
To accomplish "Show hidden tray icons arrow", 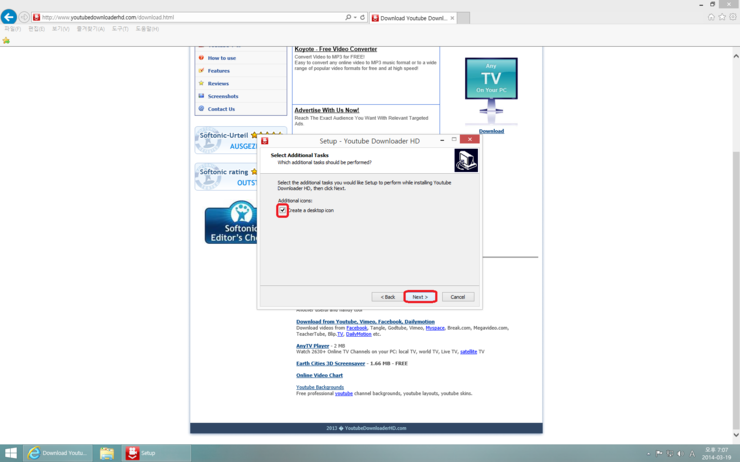I will [x=648, y=454].
